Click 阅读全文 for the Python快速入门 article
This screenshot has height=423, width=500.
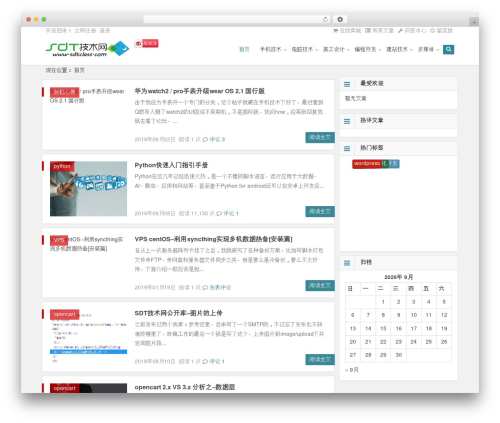coord(320,211)
